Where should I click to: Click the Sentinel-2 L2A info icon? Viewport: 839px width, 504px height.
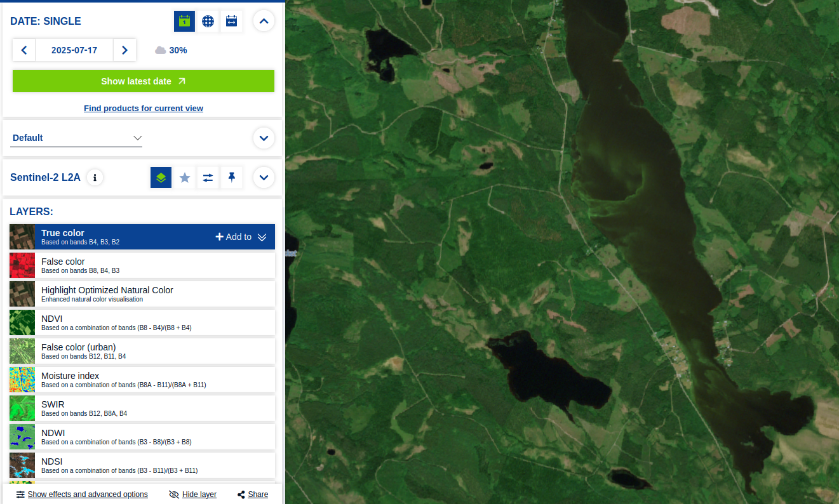95,178
